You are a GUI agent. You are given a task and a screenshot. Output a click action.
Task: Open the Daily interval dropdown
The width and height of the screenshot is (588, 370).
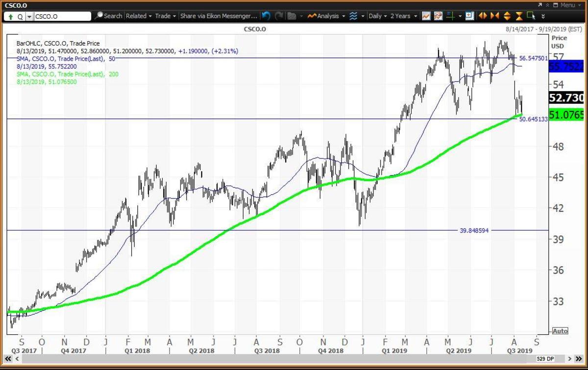pos(378,16)
